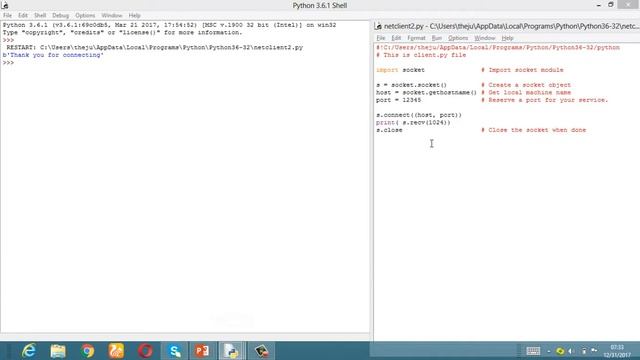640x360 pixels.
Task: Click the RESTART netclient2.py line in shell
Action: point(155,48)
